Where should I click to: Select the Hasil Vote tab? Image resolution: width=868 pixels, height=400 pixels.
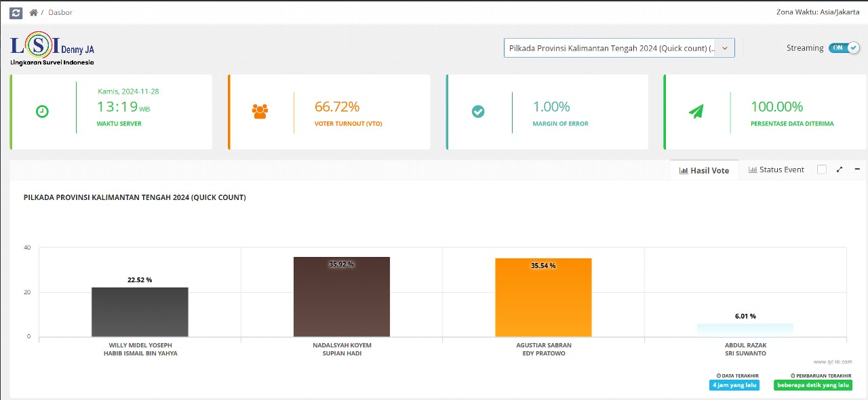(x=704, y=170)
